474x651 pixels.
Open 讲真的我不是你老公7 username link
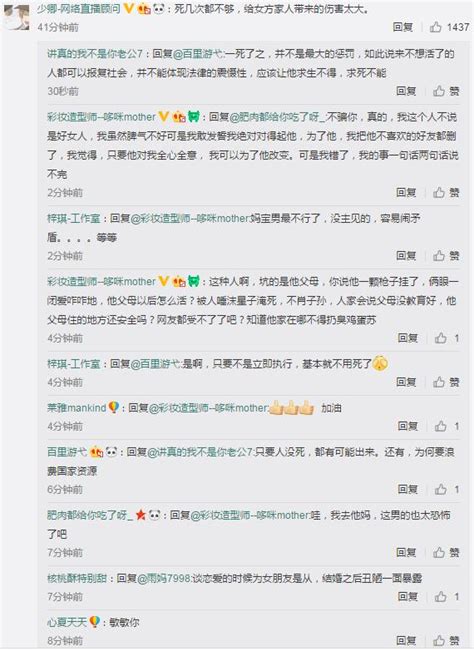coord(95,54)
